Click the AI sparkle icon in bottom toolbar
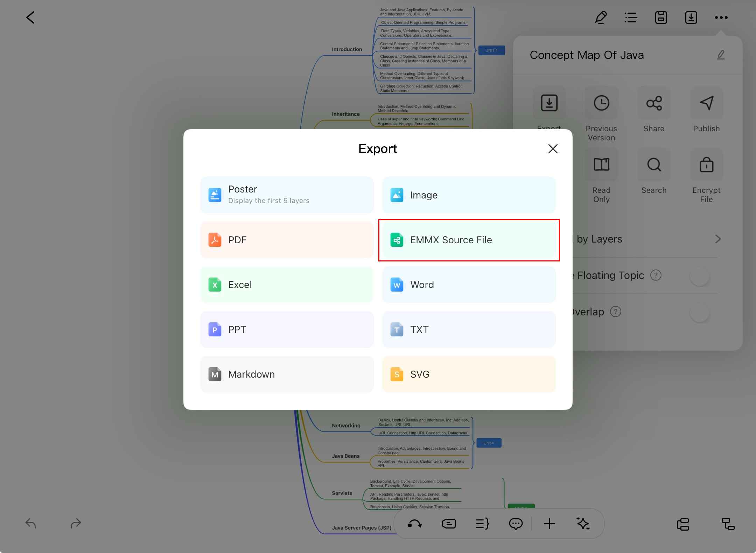756x553 pixels. click(x=583, y=524)
